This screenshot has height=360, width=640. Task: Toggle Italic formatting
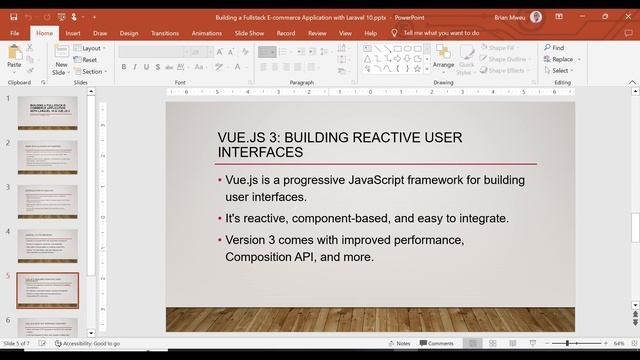pyautogui.click(x=135, y=67)
